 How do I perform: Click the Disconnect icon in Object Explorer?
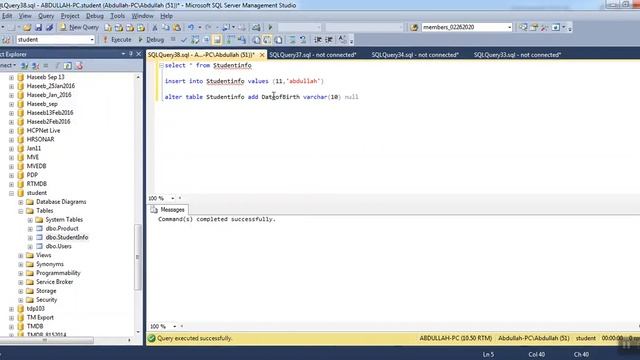pos(36,66)
